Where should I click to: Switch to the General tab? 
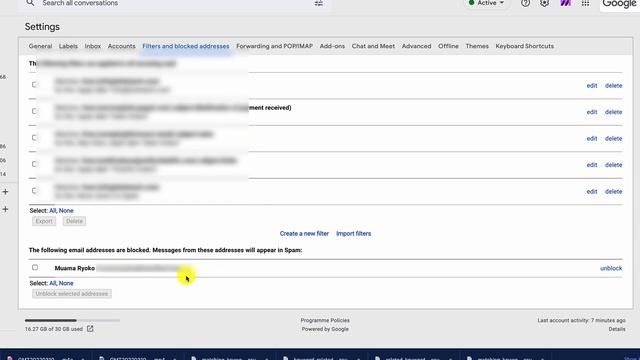click(40, 46)
